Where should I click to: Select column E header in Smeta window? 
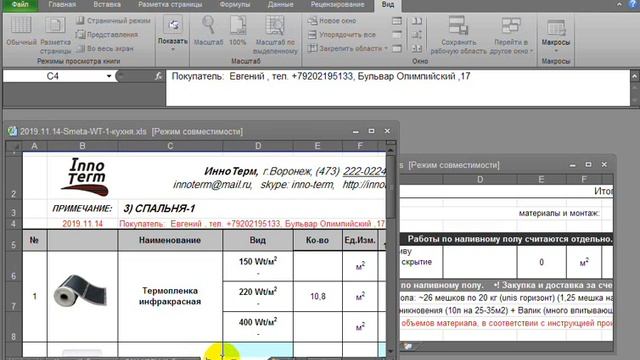pyautogui.click(x=318, y=146)
